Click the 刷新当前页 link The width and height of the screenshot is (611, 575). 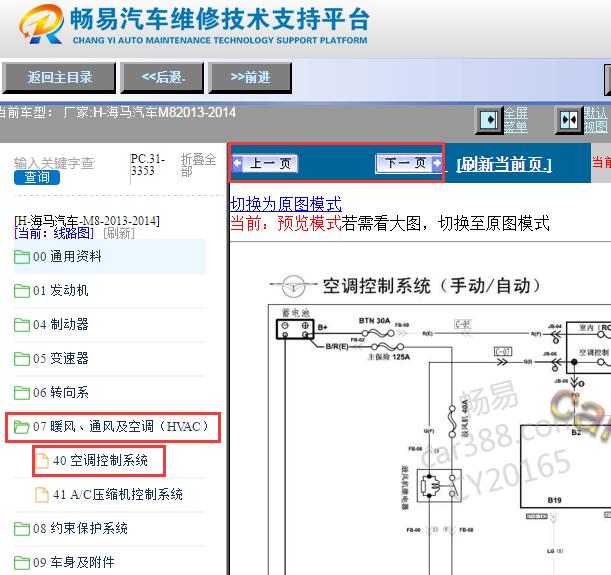504,164
